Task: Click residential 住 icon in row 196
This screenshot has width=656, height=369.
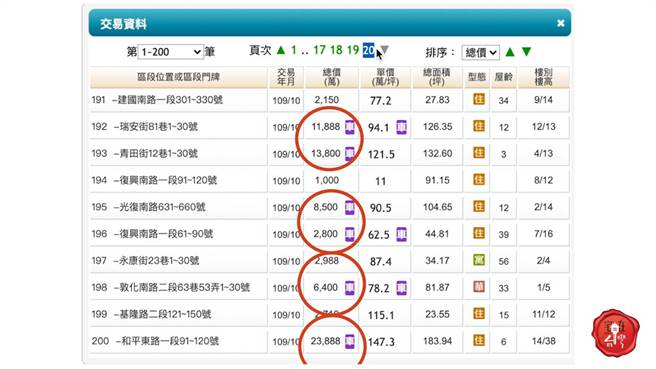Action: [x=479, y=233]
